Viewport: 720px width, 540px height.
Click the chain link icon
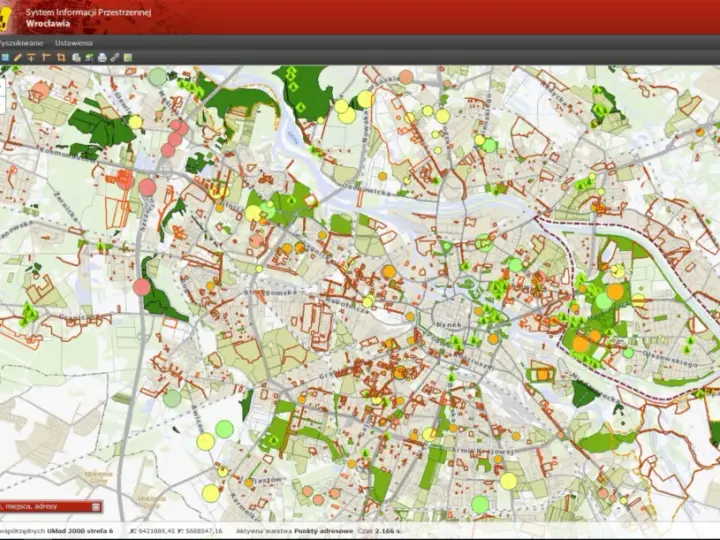[115, 57]
